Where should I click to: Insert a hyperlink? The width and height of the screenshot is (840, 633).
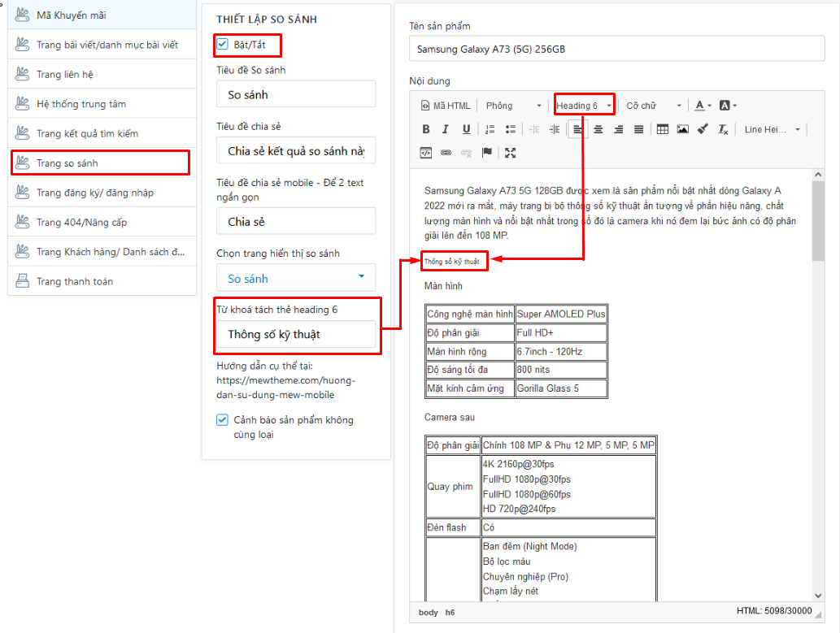[x=446, y=153]
